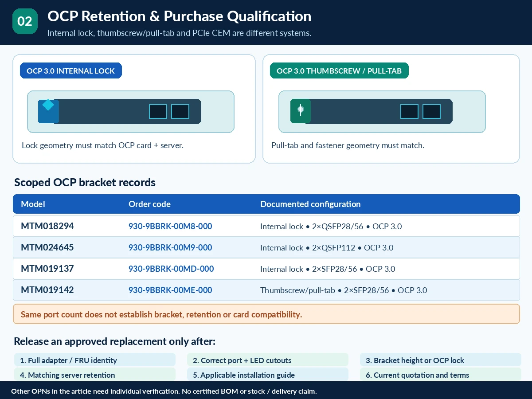Click the subtitle about different systems
This screenshot has width=532, height=399.
180,33
